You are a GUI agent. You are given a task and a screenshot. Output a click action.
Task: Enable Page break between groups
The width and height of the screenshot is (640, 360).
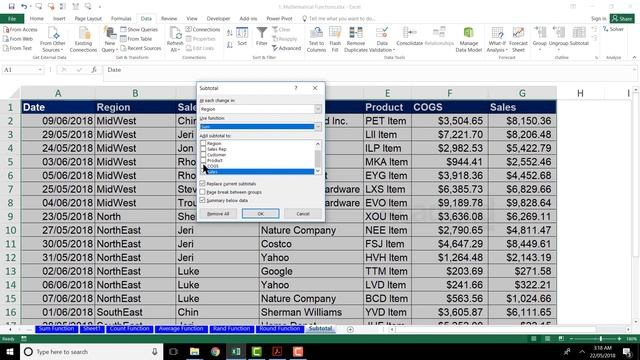(202, 192)
